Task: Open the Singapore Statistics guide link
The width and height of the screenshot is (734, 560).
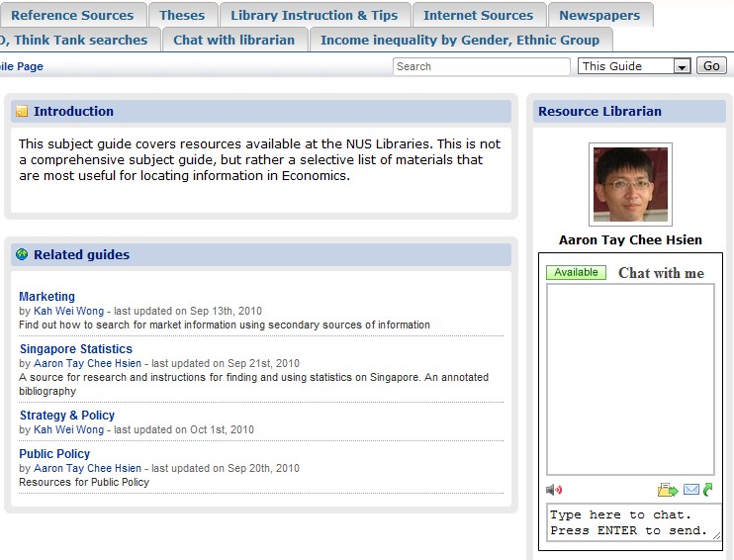Action: 75,349
